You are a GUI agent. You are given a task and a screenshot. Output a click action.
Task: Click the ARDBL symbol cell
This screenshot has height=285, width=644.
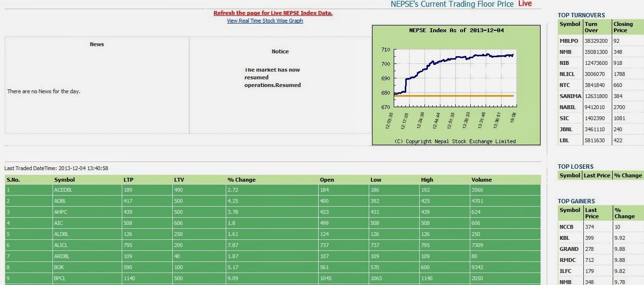tap(62, 256)
